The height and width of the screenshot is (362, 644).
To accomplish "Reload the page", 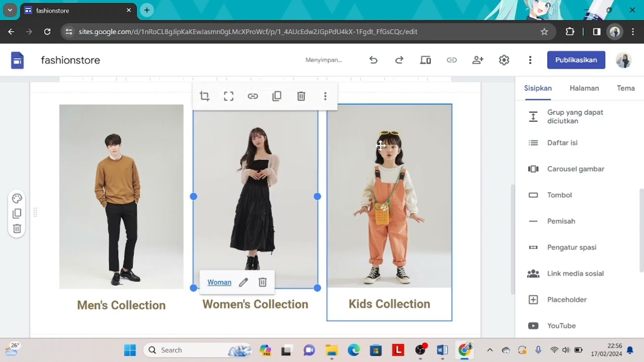I will pos(47,32).
